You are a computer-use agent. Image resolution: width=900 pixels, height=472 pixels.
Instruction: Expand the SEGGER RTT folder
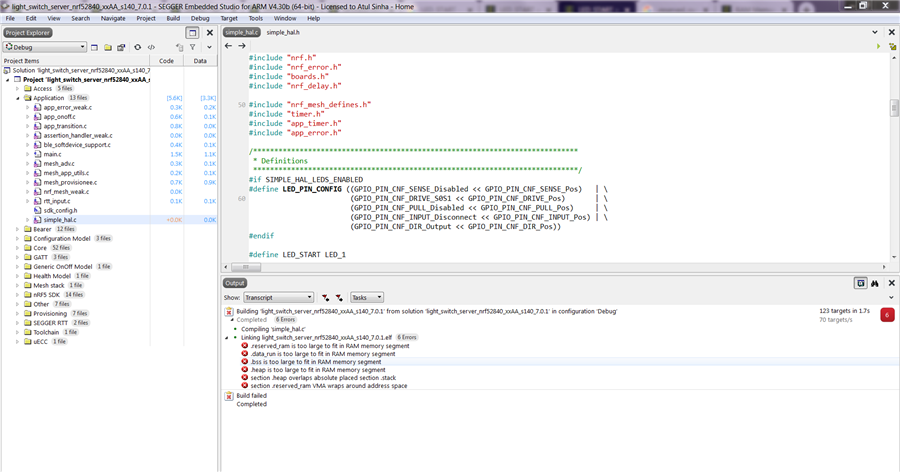point(18,323)
